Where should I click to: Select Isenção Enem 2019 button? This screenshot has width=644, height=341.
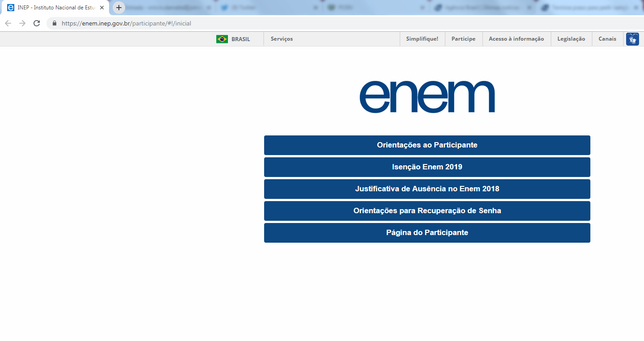point(427,167)
